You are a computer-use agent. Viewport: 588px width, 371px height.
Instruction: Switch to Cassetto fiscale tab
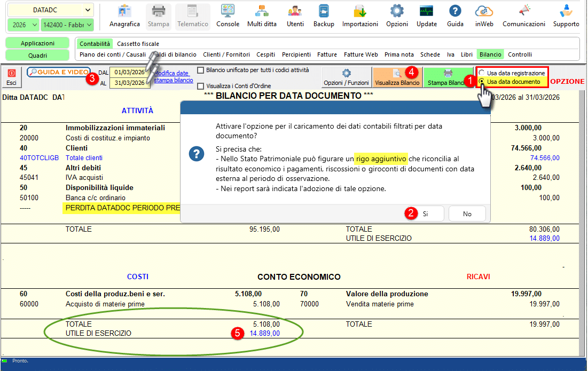[138, 44]
